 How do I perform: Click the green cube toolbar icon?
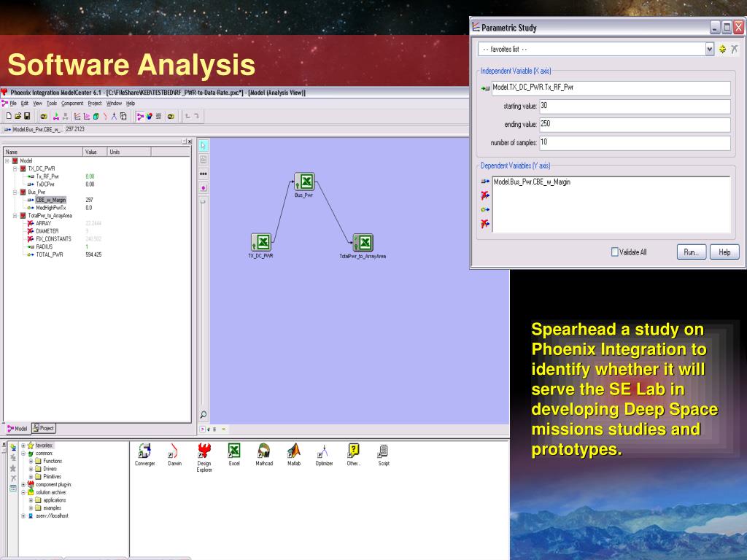click(x=96, y=116)
